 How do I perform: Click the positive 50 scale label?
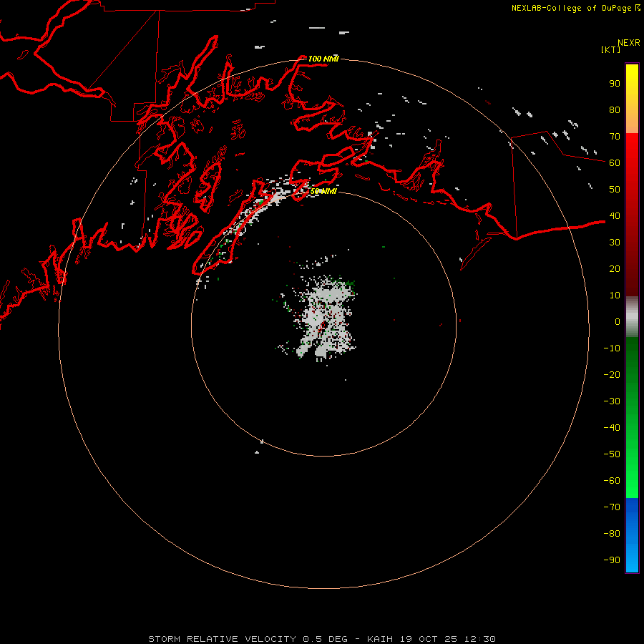coord(615,190)
